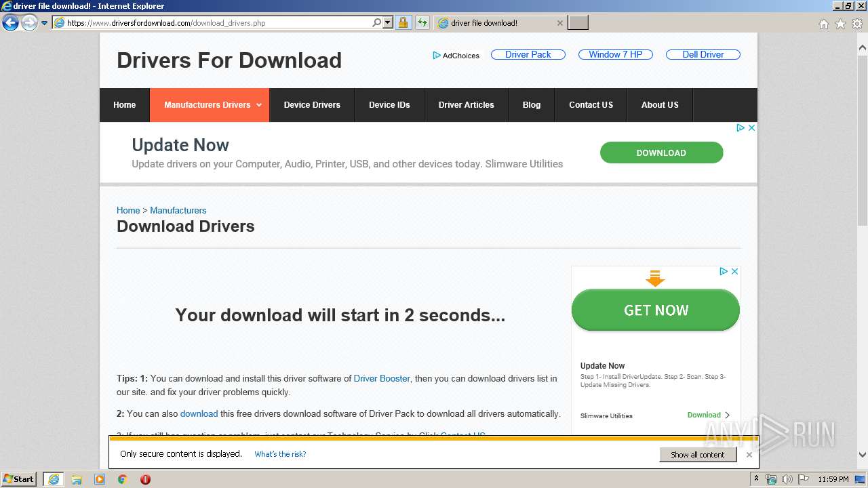Click the Drivers For Download site title

pyautogui.click(x=229, y=60)
